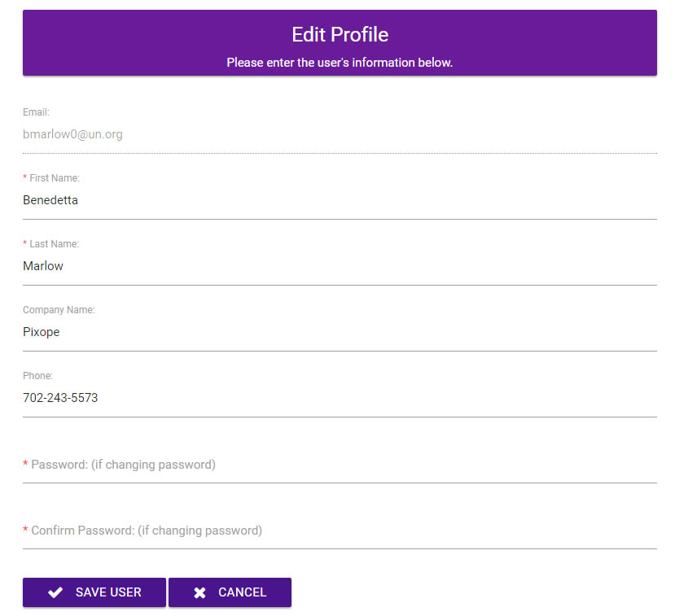
Task: Click the X icon on Cancel
Action: click(x=199, y=592)
